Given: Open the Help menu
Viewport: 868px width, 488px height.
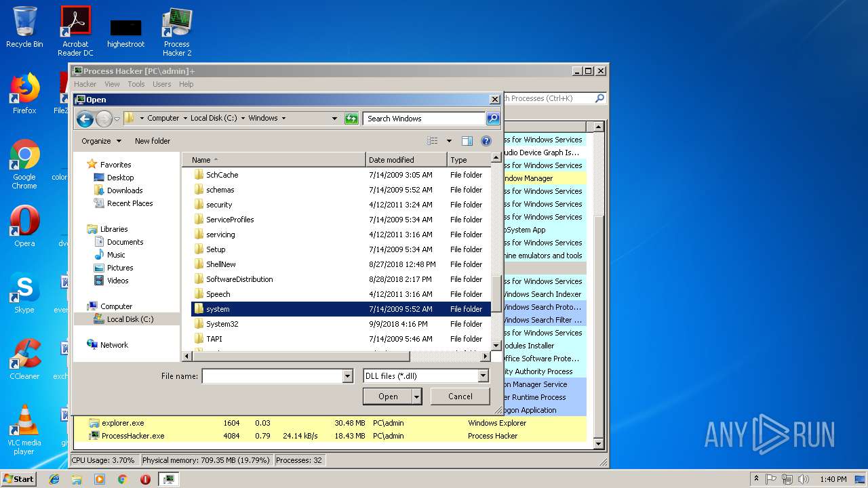Looking at the screenshot, I should 186,84.
